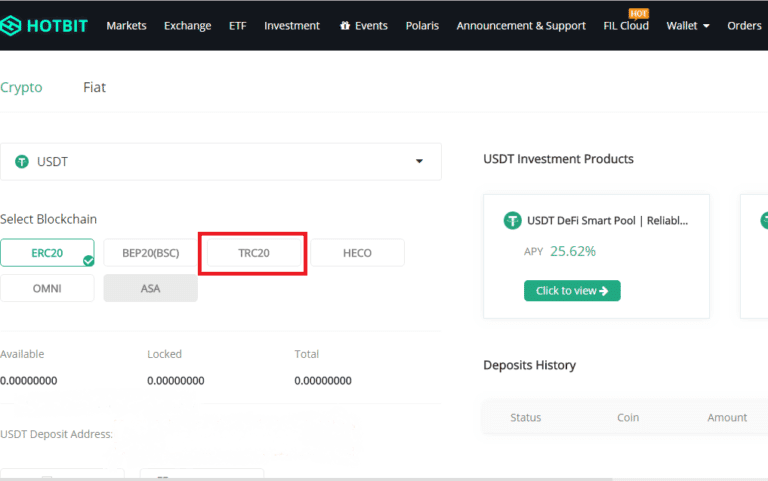
Task: Go to Exchange in top navigation
Action: point(188,25)
